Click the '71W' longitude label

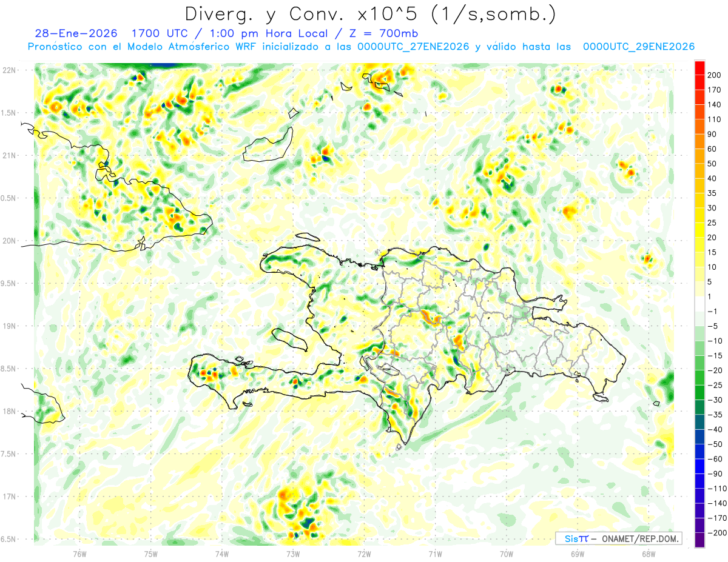pos(435,554)
